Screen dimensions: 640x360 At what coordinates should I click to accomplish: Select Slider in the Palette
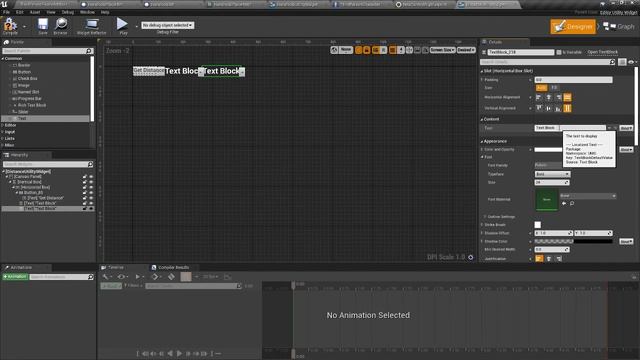(23, 112)
